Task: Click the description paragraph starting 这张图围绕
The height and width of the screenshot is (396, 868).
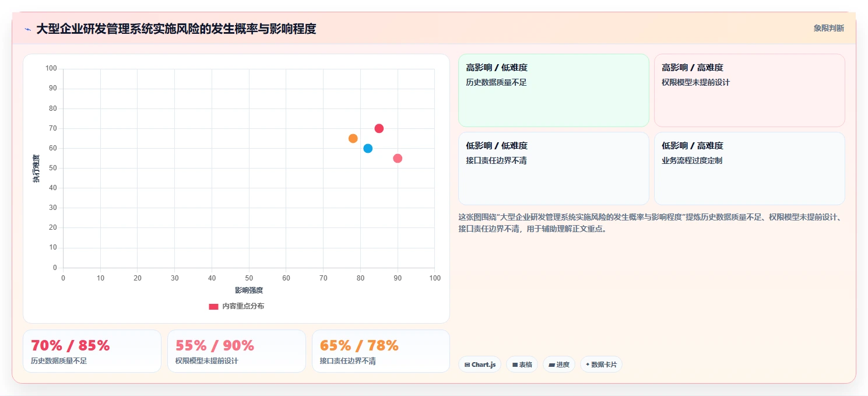Action: pyautogui.click(x=649, y=223)
